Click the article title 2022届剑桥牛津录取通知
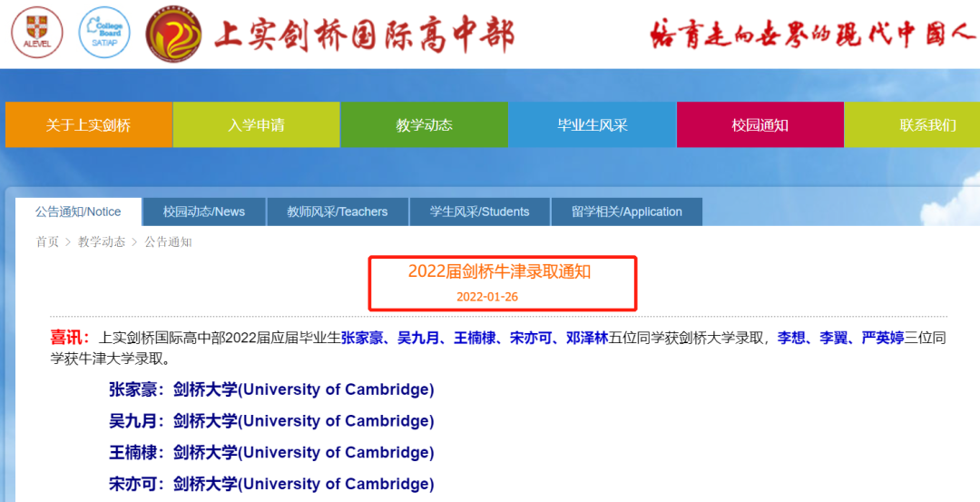 [499, 272]
